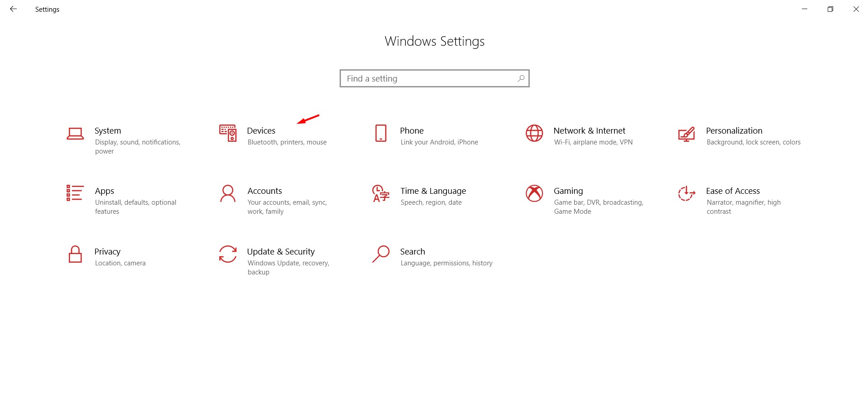Click the Personalization monitor icon

point(686,134)
